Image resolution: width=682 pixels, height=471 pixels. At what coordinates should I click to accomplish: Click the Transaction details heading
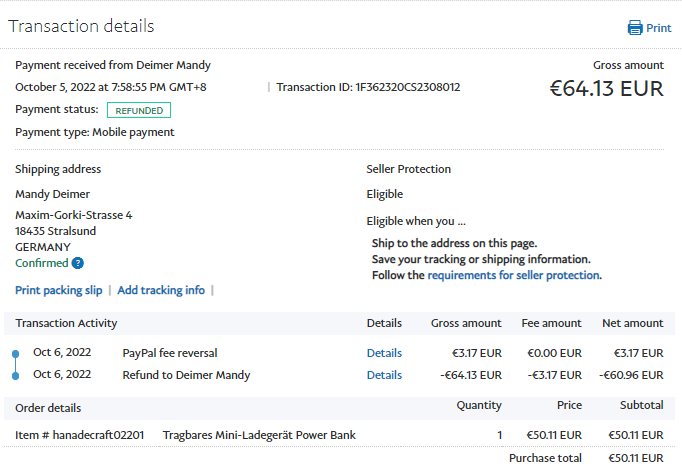coord(82,26)
